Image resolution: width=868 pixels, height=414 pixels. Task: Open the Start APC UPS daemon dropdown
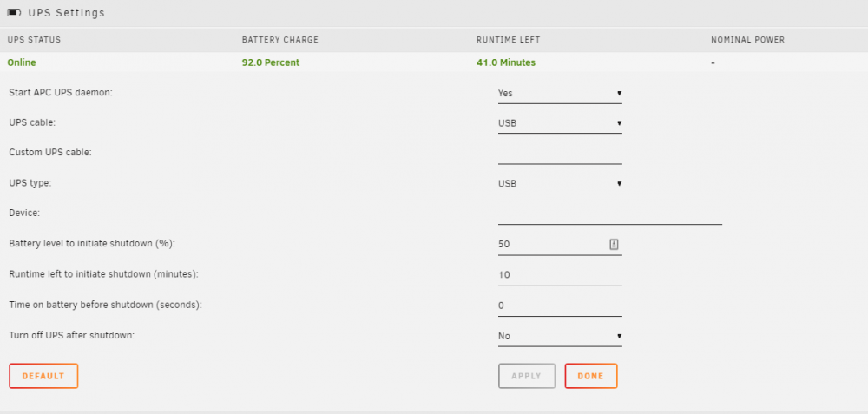560,93
